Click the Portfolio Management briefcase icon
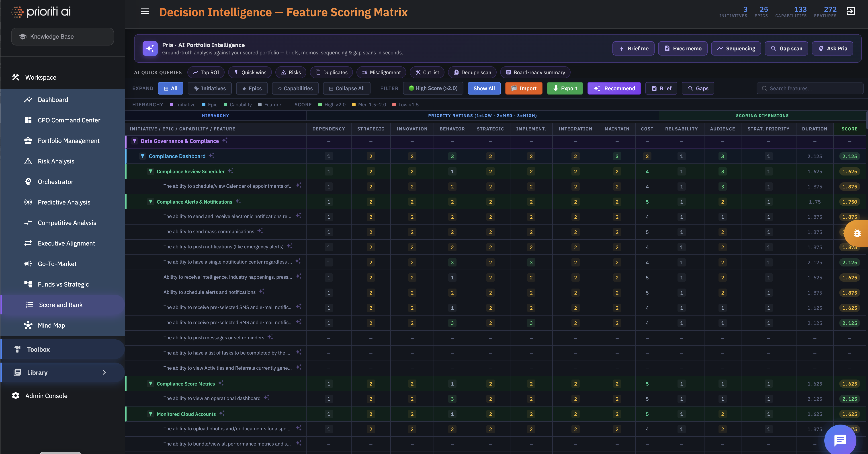868x454 pixels. (x=28, y=140)
